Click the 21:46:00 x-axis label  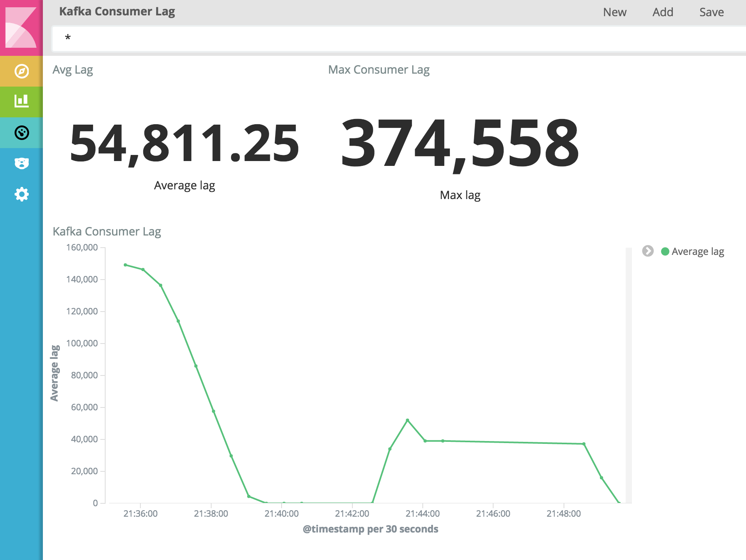(x=493, y=513)
